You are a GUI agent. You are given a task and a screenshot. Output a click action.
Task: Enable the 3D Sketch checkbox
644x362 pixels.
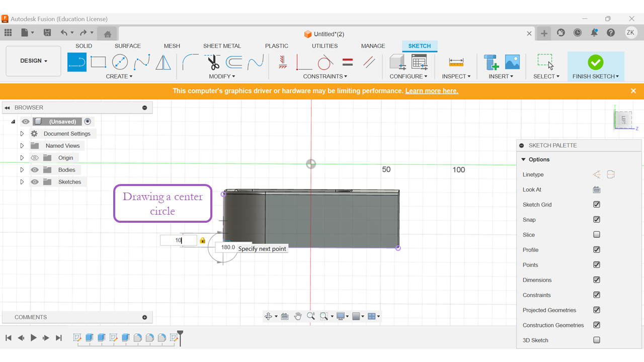click(597, 340)
